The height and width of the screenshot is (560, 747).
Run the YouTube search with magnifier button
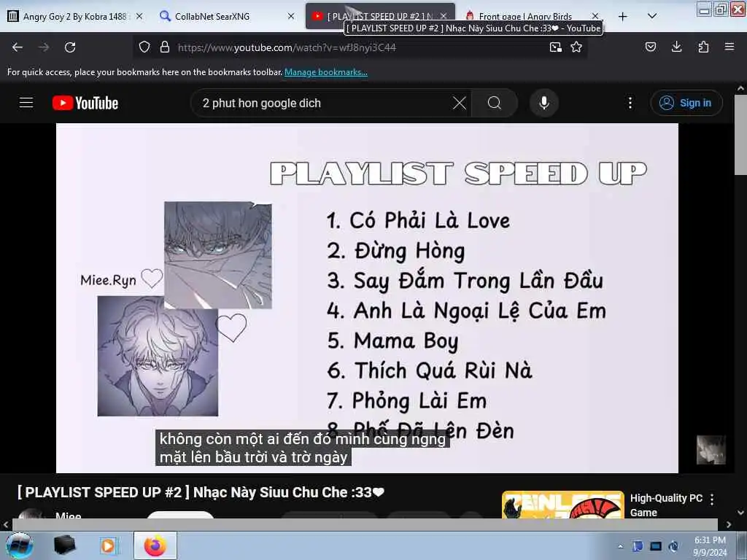tap(495, 103)
